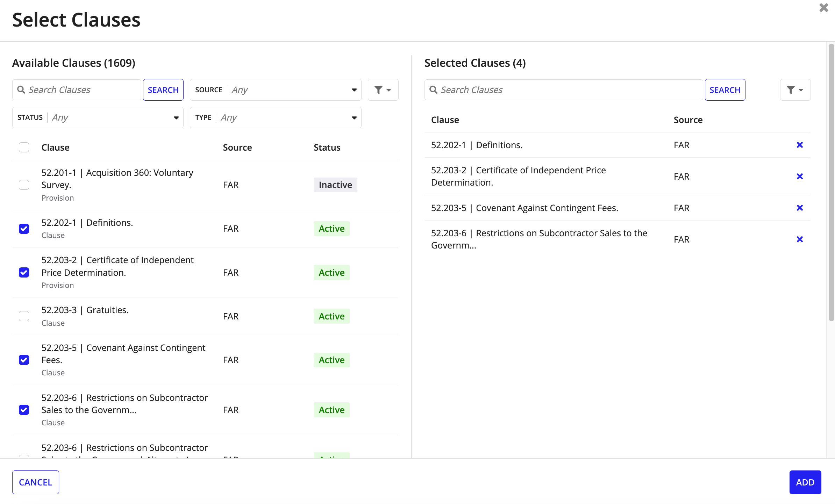835x504 pixels.
Task: Click the Active badge on the Definitions row
Action: (x=331, y=229)
